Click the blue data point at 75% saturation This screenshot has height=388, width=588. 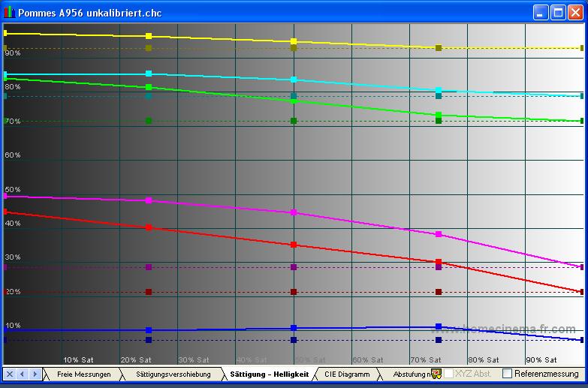pos(439,326)
